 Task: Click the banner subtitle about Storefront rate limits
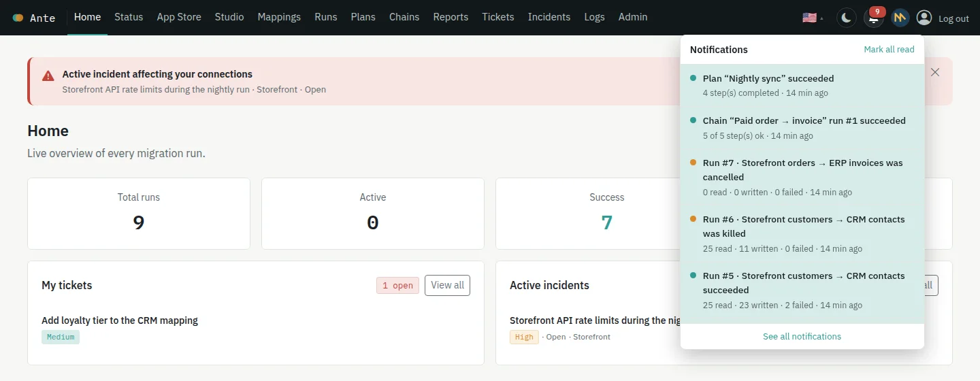click(x=194, y=89)
